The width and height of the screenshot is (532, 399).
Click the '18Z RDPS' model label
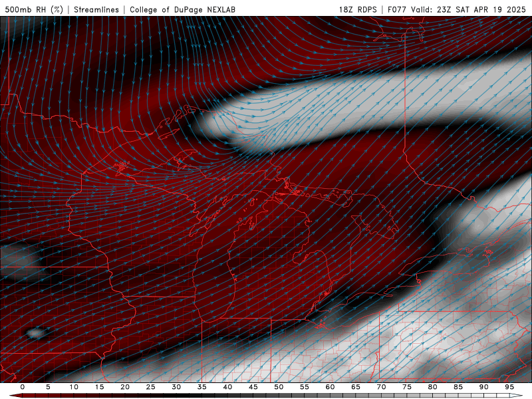coord(358,9)
